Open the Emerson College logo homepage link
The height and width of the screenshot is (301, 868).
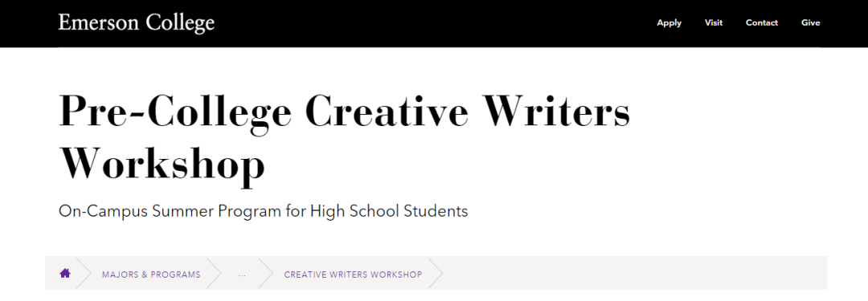pos(136,23)
